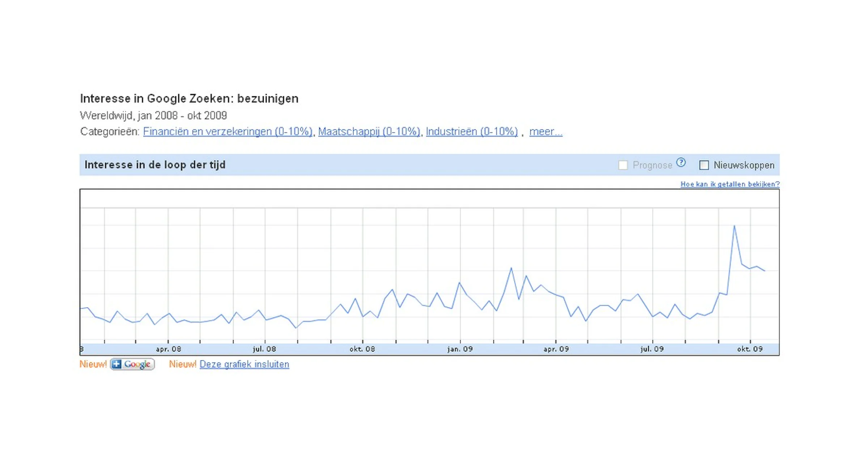The image size is (868, 456).
Task: Click the heading Interesse in Google Zoeken: bezuinigen
Action: click(x=189, y=98)
